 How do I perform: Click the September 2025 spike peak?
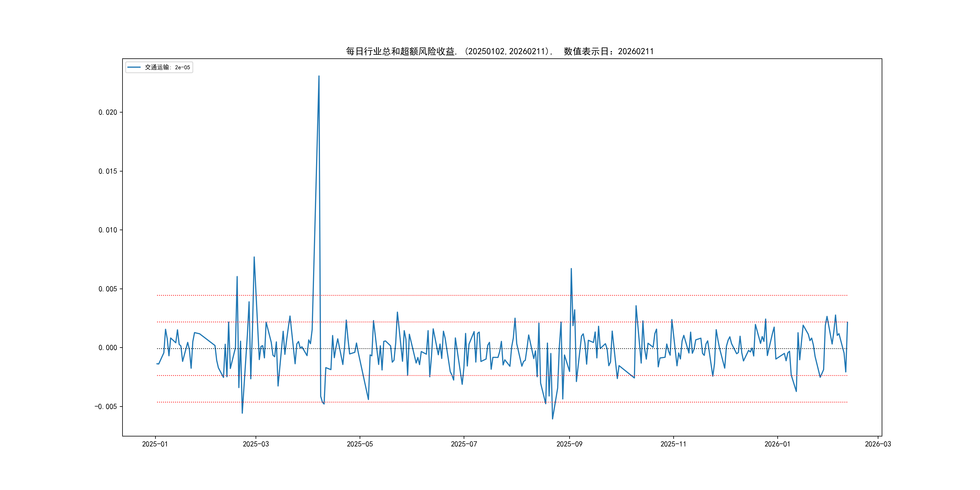pyautogui.click(x=571, y=269)
